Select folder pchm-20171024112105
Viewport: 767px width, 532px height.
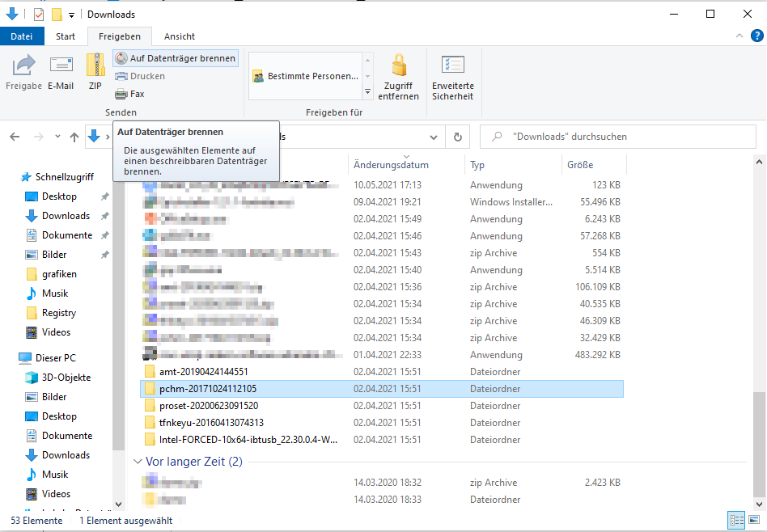point(382,389)
